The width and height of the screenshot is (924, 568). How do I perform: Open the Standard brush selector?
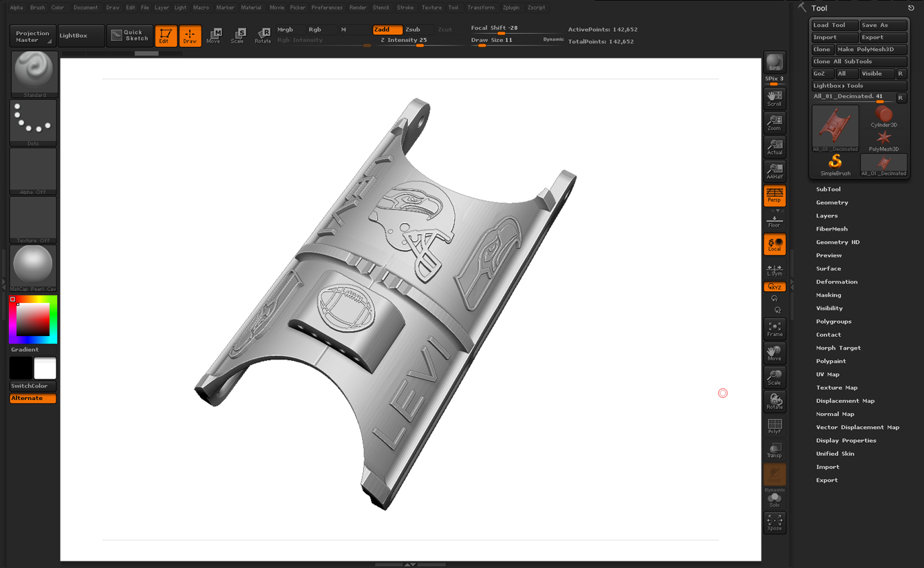tap(34, 74)
